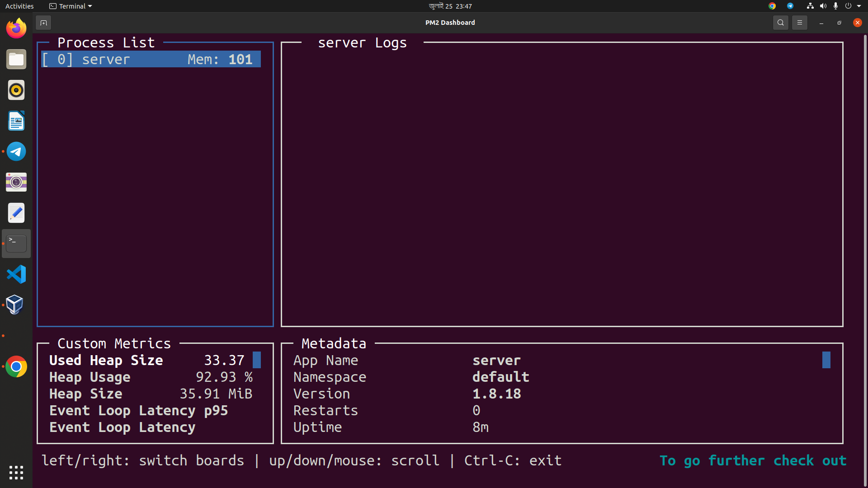868x488 pixels.
Task: Click the App Name label
Action: tap(325, 360)
